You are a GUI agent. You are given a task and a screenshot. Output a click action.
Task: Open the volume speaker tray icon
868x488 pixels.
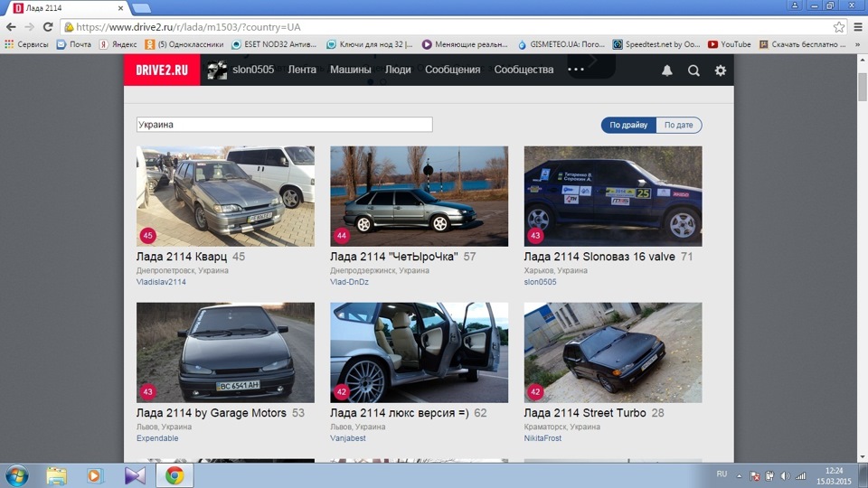785,476
